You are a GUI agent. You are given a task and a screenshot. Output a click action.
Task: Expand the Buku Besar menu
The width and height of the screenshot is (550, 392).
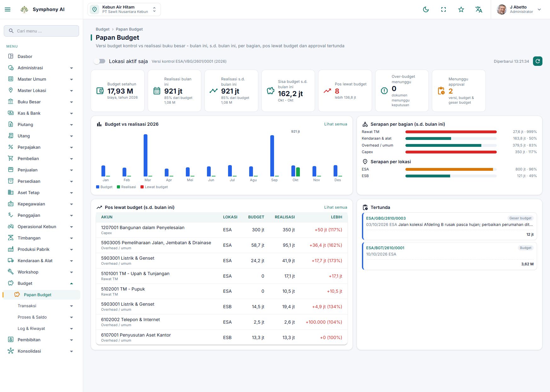(x=41, y=102)
